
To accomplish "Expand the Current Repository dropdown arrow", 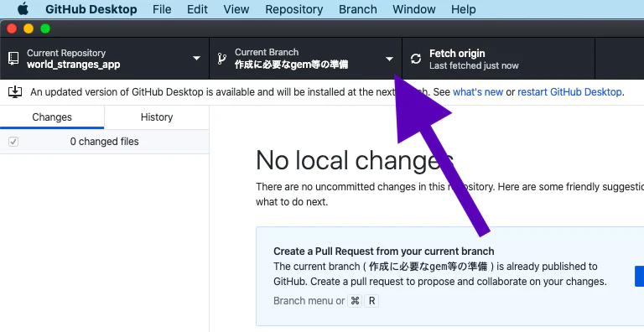I will pos(196,59).
